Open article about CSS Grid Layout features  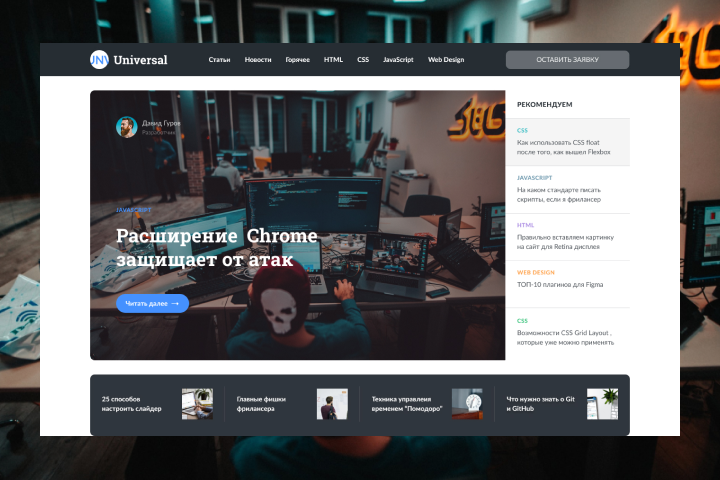pyautogui.click(x=565, y=338)
